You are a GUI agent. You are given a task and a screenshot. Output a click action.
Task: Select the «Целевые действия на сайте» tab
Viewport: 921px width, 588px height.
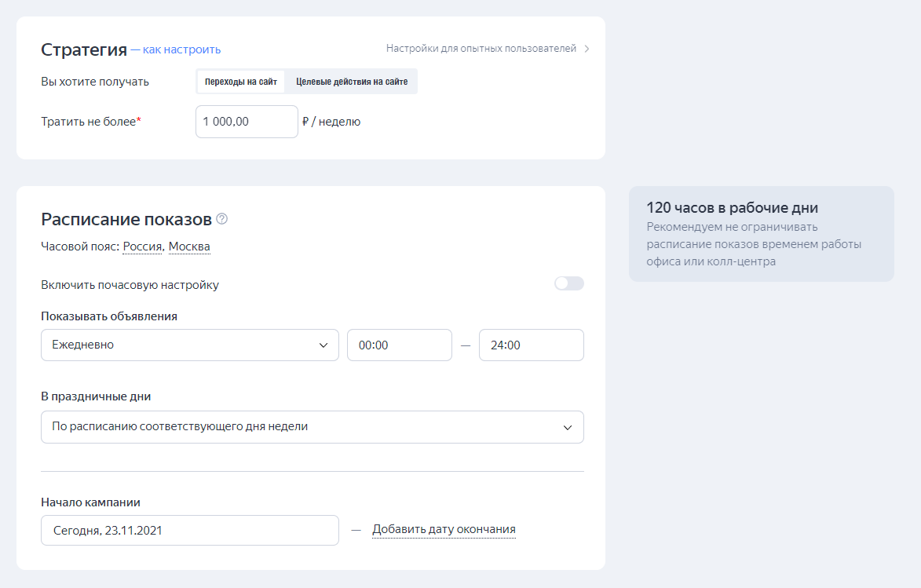click(352, 82)
